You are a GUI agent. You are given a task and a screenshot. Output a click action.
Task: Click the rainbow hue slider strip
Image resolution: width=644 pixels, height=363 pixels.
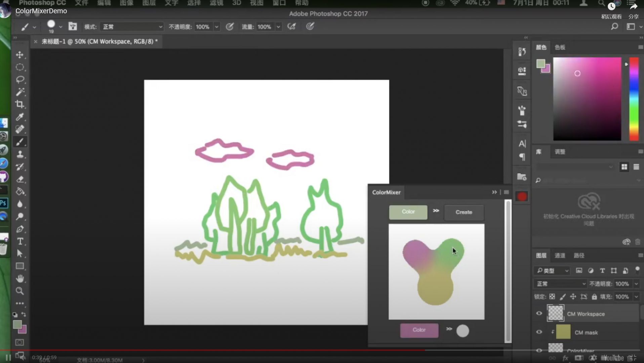[634, 99]
